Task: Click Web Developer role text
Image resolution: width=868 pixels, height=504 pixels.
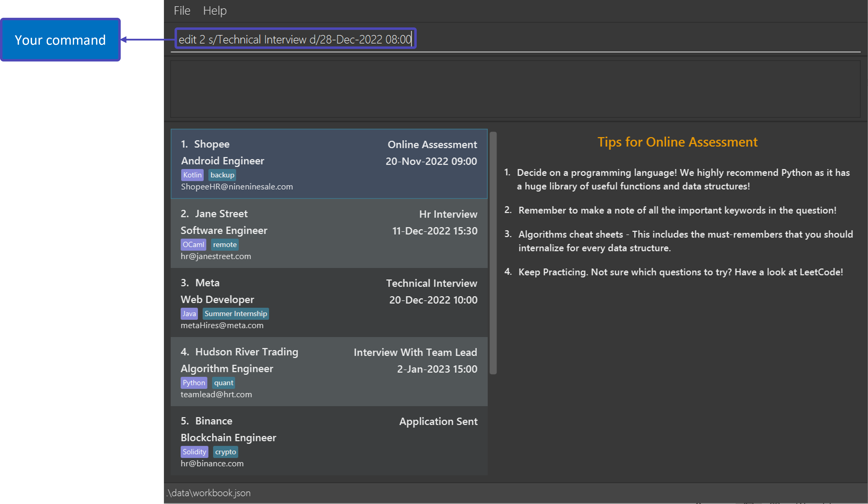Action: click(217, 300)
